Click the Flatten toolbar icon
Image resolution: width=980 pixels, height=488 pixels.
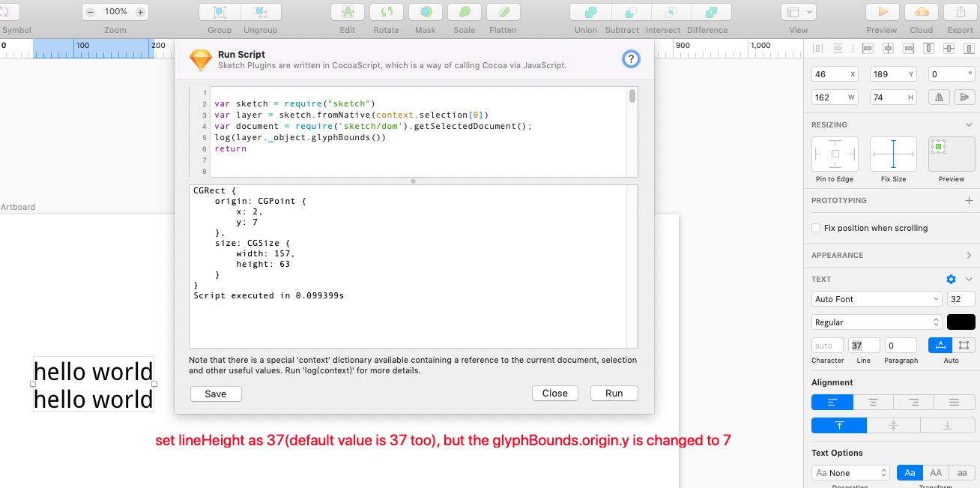coord(503,12)
